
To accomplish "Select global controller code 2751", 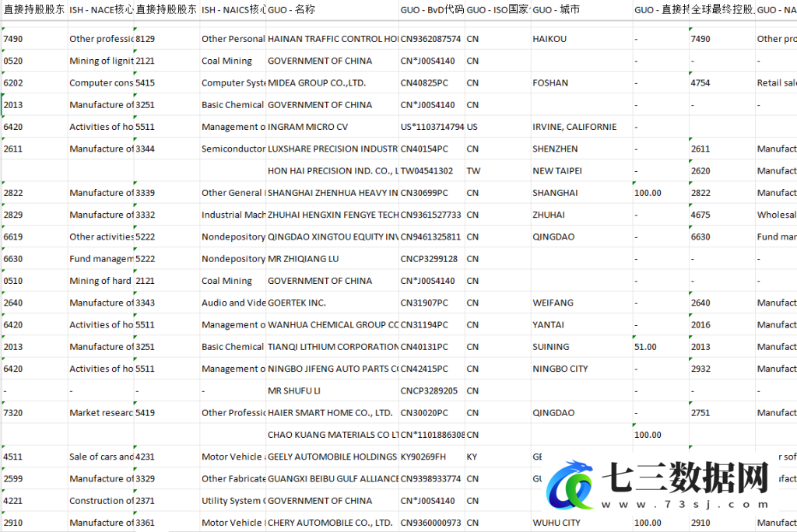I will pyautogui.click(x=722, y=412).
